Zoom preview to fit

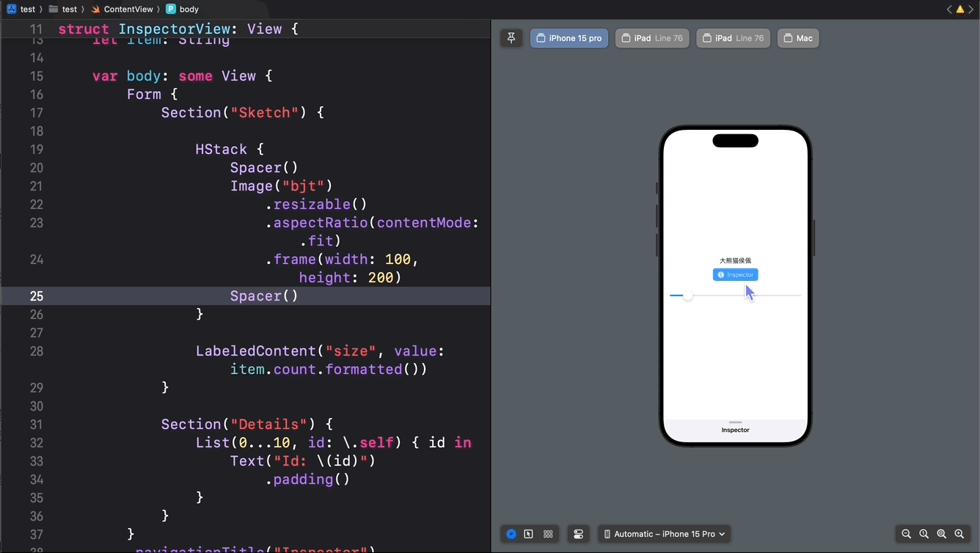point(942,534)
